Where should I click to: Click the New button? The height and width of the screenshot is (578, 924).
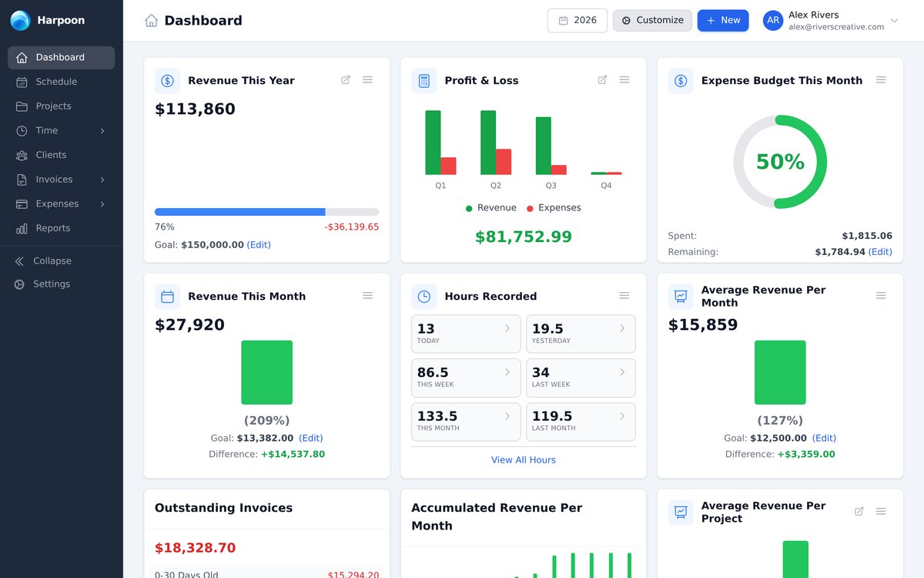coord(723,21)
